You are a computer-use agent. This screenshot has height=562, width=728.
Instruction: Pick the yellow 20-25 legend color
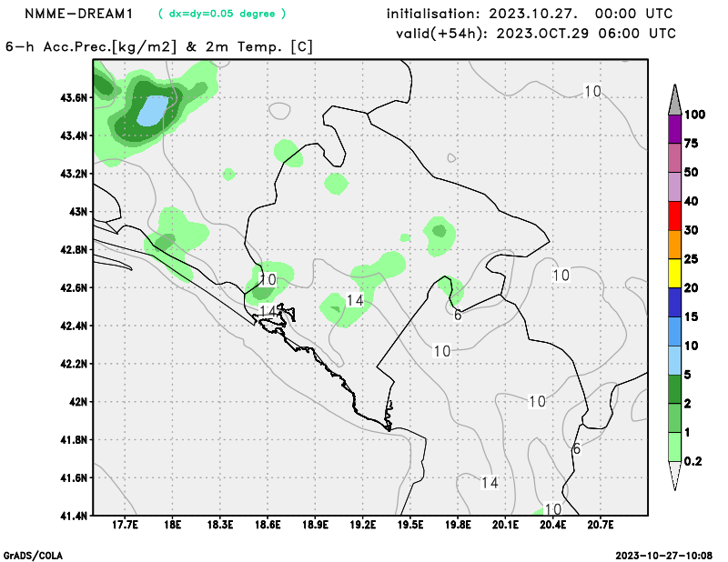point(674,274)
